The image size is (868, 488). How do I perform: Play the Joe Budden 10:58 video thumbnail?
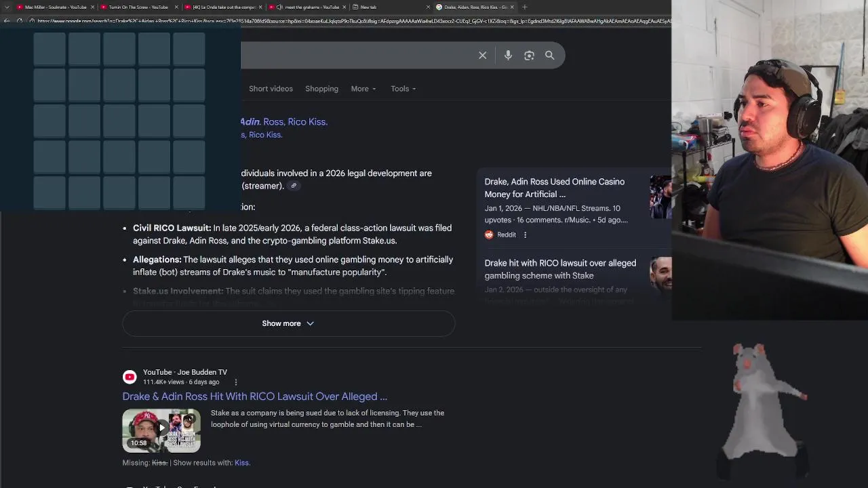pyautogui.click(x=161, y=430)
